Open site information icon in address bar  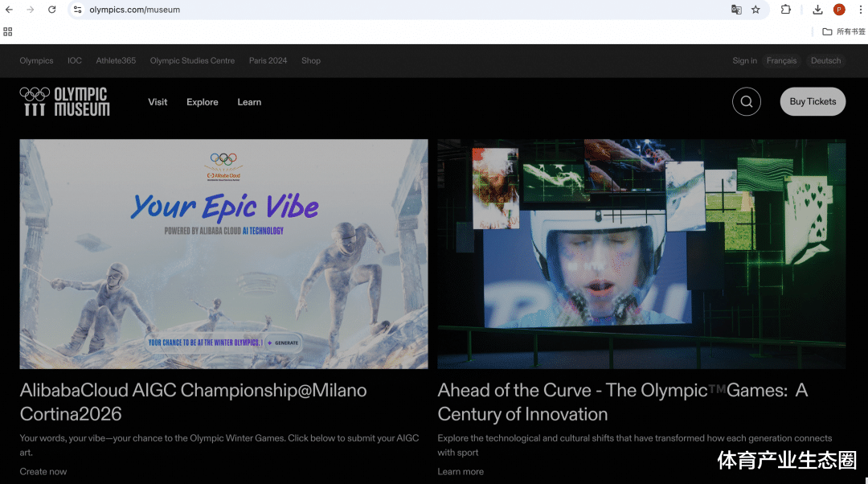(77, 10)
